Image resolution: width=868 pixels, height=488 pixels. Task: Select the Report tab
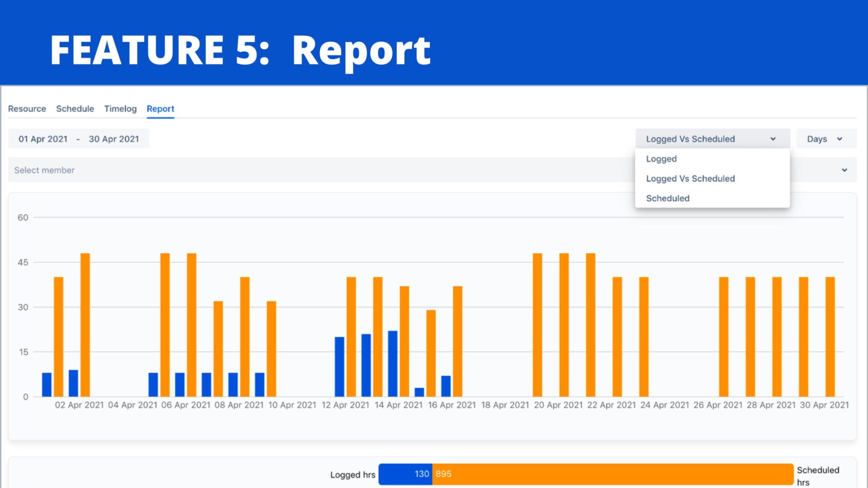coord(160,108)
